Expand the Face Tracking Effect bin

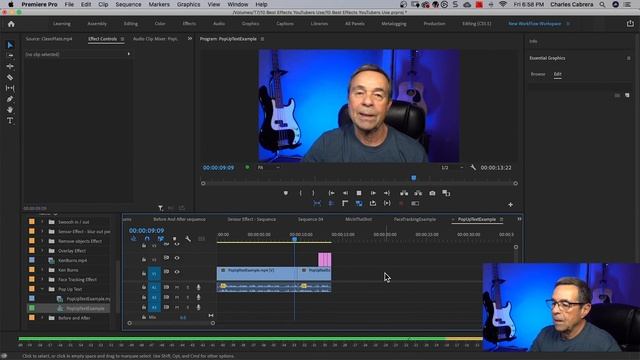pos(42,280)
